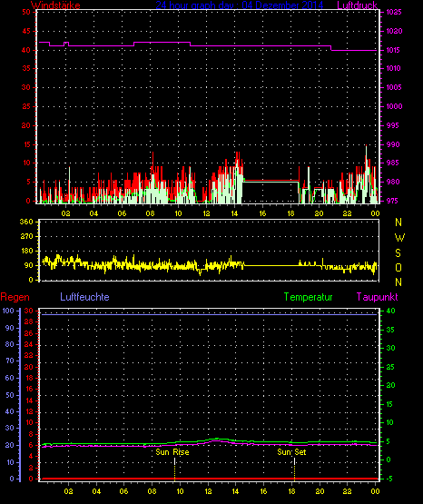Click the -5 temperature axis value
The image size is (423, 504).
click(x=389, y=479)
